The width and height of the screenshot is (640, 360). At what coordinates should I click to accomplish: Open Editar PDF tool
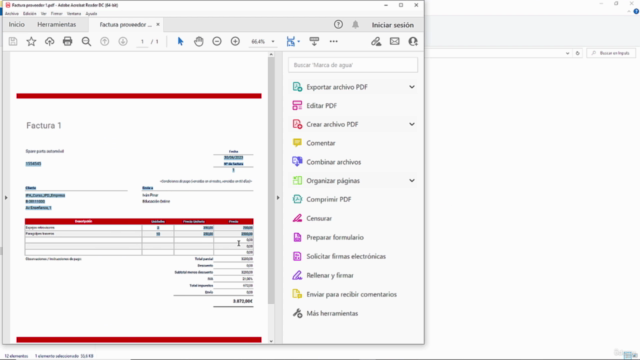pos(322,106)
